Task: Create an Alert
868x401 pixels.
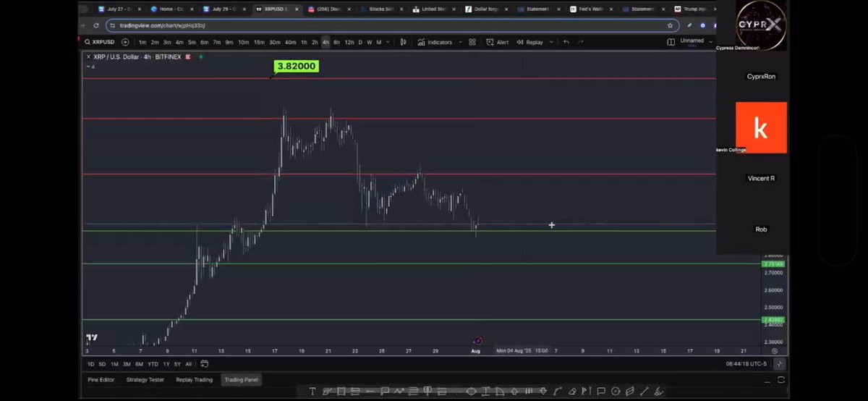Action: point(498,42)
